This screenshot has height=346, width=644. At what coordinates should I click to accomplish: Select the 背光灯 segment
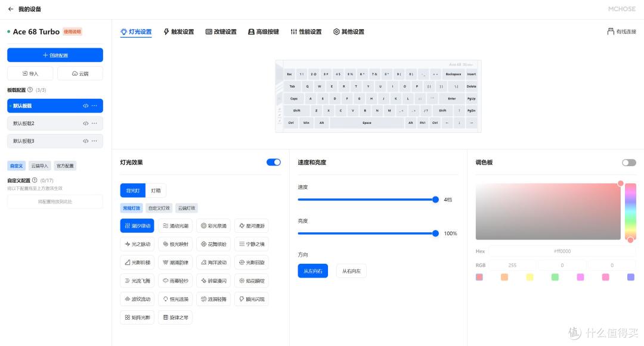(132, 191)
